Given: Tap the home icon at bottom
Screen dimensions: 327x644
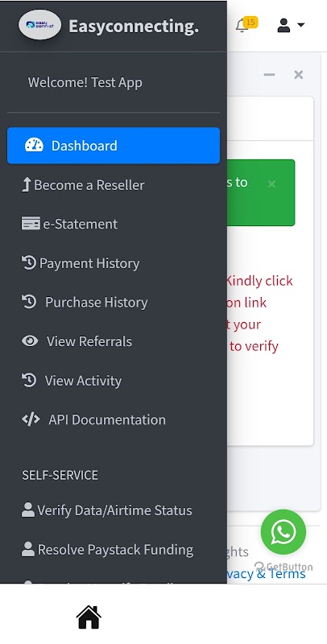Looking at the screenshot, I should [89, 617].
